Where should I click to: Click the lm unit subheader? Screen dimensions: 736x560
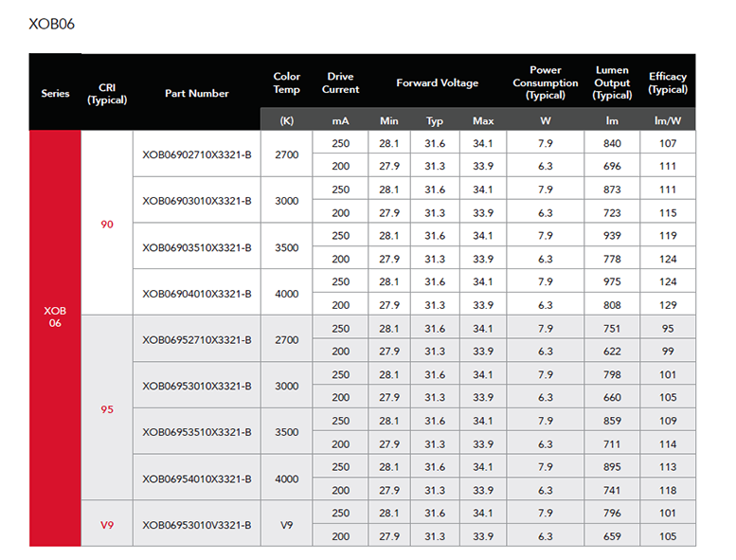point(612,120)
